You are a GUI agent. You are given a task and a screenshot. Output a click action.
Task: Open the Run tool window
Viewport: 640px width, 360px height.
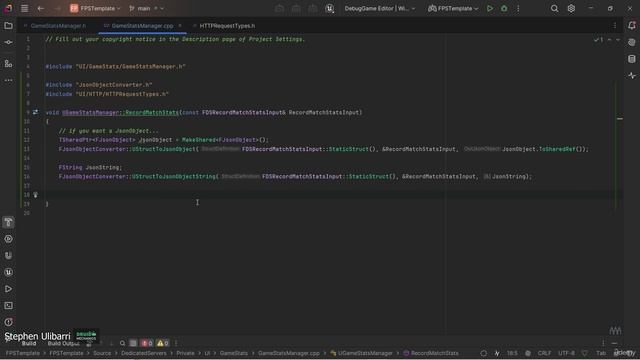pyautogui.click(x=8, y=289)
